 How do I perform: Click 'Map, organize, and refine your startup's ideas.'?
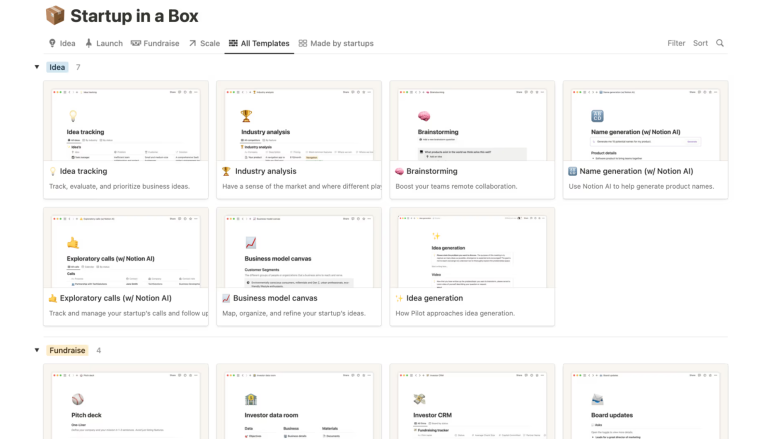[294, 313]
